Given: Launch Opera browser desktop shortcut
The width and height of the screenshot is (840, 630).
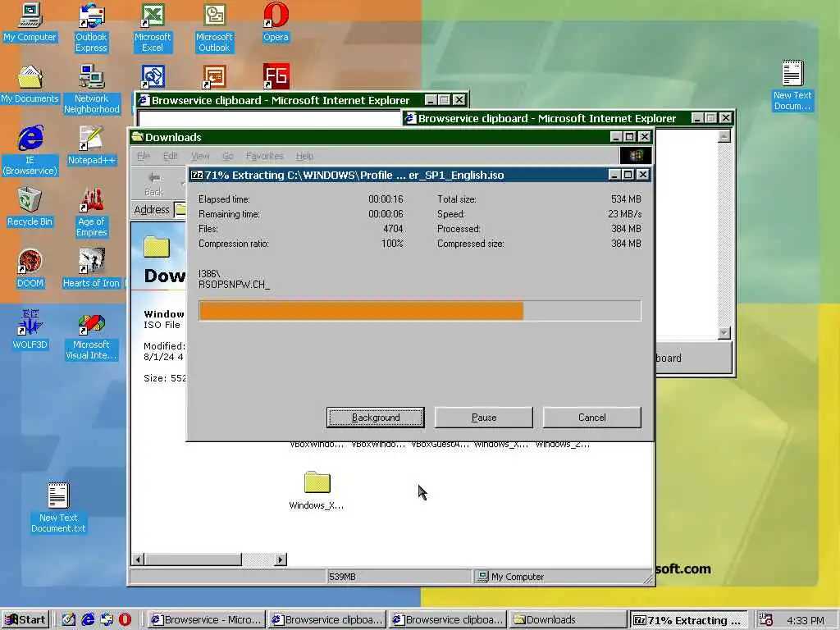Looking at the screenshot, I should pos(276,24).
